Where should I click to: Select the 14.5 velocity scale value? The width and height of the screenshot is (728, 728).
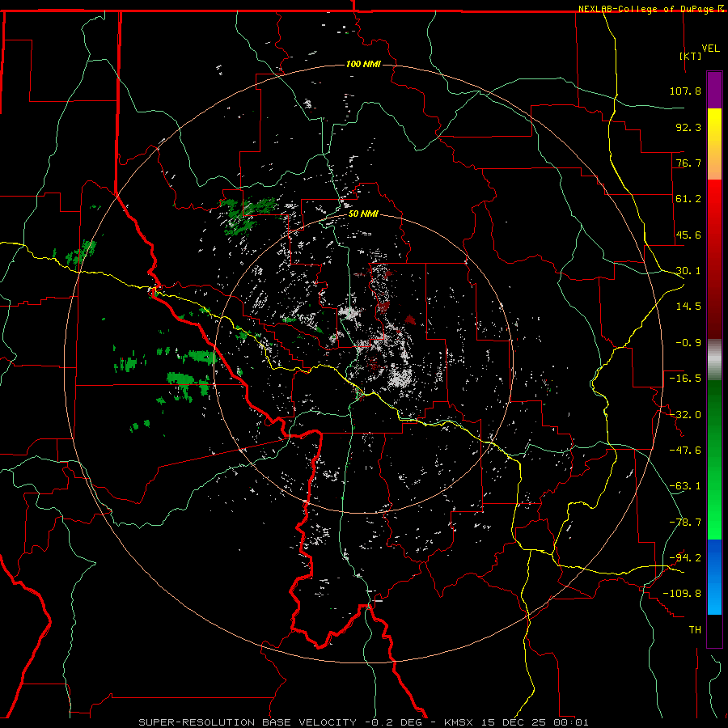coord(688,307)
